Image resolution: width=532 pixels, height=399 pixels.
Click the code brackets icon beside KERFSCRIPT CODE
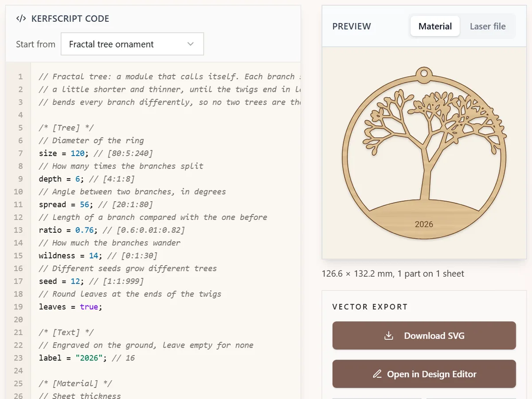pyautogui.click(x=21, y=19)
